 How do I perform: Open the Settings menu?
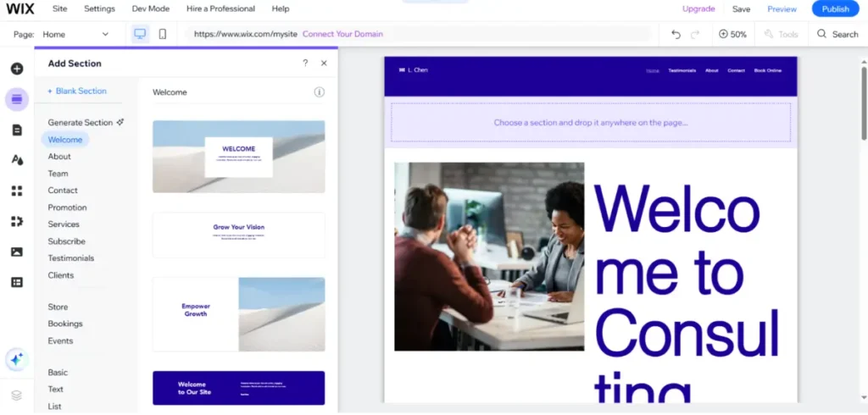pos(99,8)
